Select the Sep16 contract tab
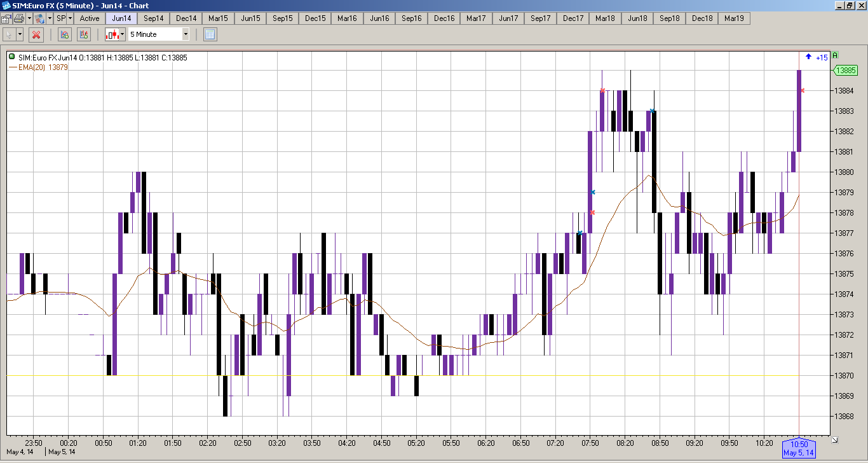The width and height of the screenshot is (868, 463). coord(412,18)
